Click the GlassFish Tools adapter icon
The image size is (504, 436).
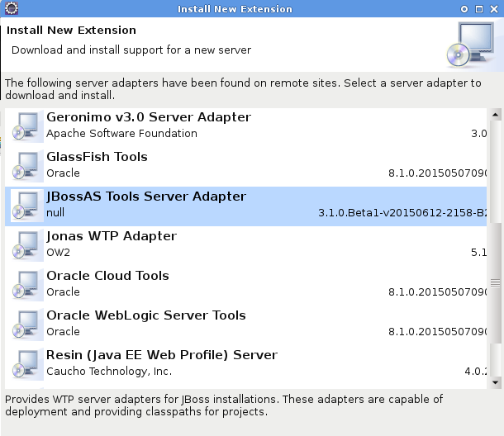click(26, 165)
